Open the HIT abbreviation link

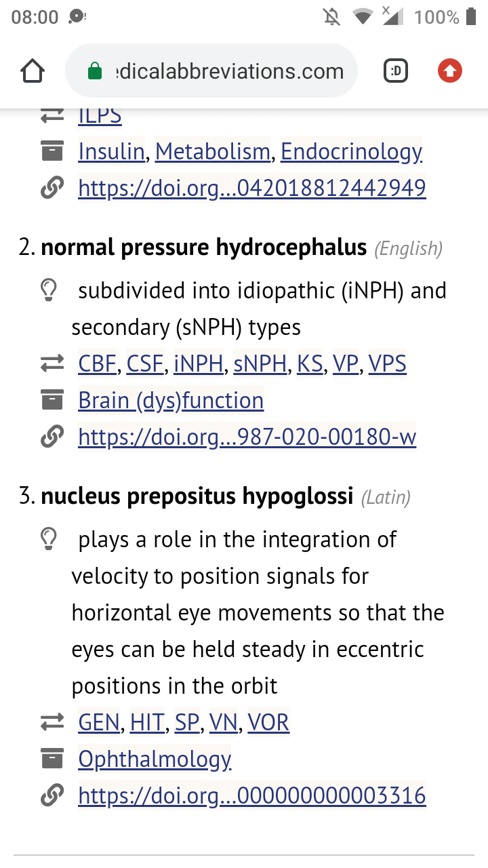point(147,723)
